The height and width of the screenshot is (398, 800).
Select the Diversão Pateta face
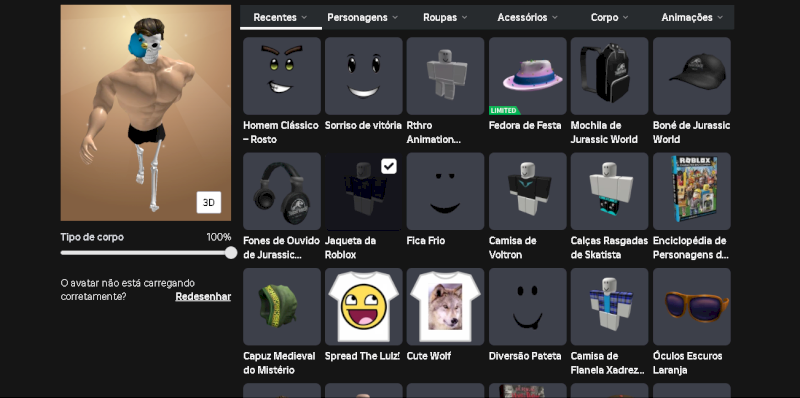click(x=528, y=306)
